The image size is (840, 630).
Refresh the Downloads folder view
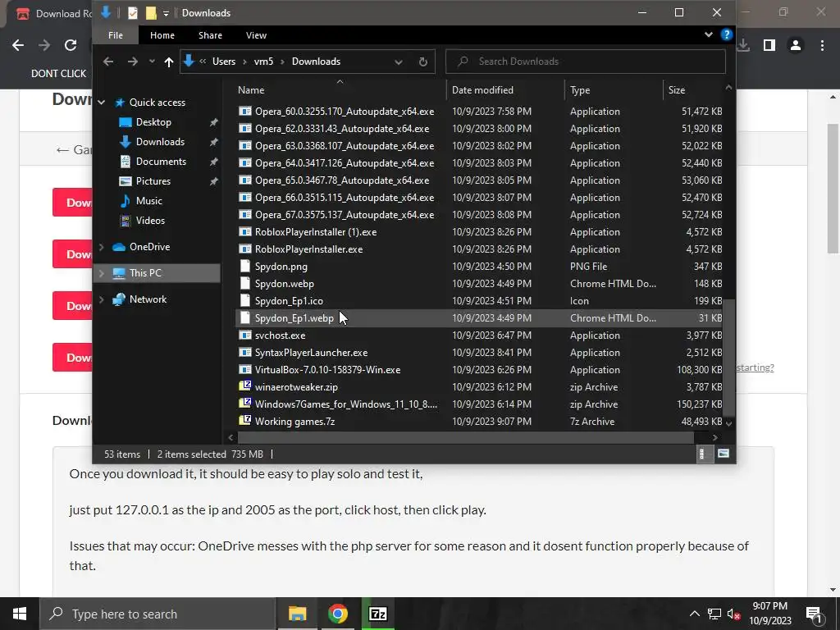point(422,62)
